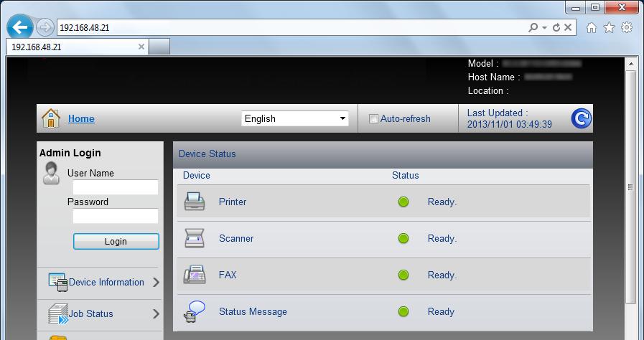This screenshot has width=644, height=340.
Task: Click green status light for Status Message
Action: tap(403, 312)
